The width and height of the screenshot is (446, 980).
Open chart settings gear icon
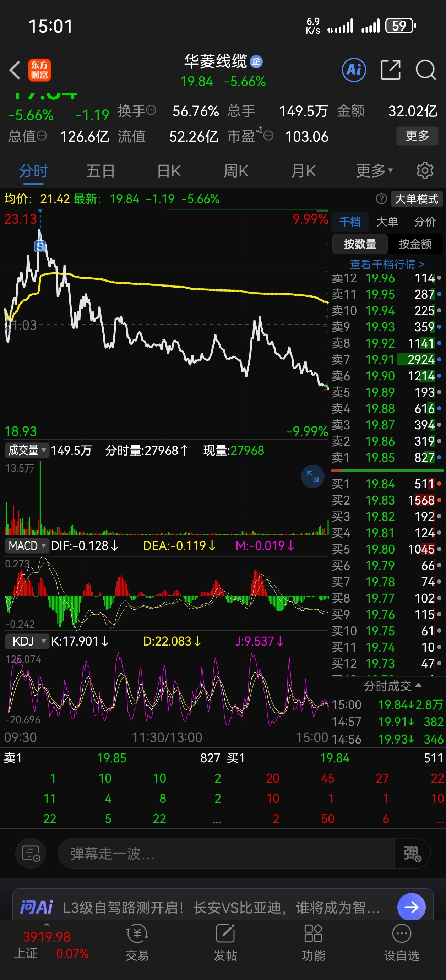point(425,171)
